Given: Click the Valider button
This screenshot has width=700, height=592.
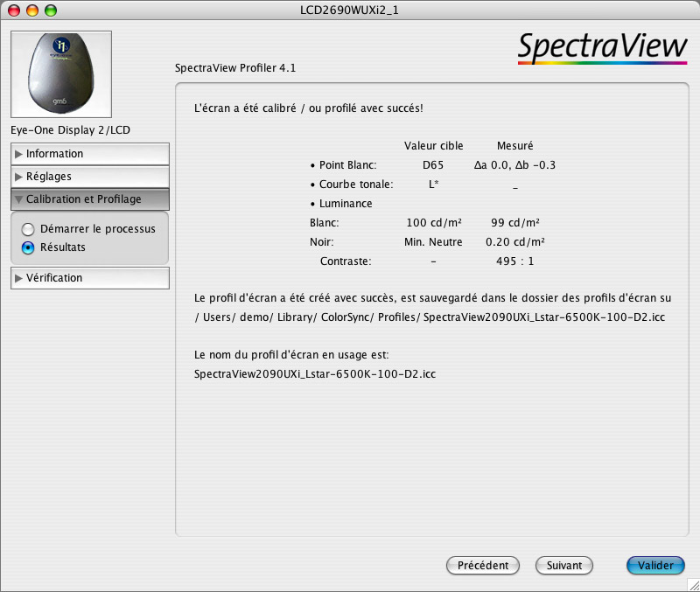Looking at the screenshot, I should (x=655, y=566).
